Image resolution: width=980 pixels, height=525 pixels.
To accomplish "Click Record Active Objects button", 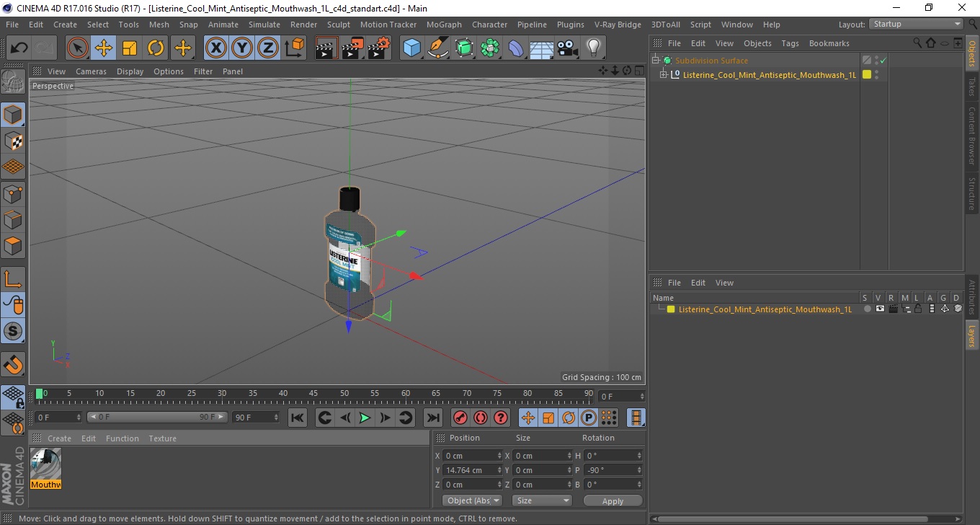I will pyautogui.click(x=460, y=418).
